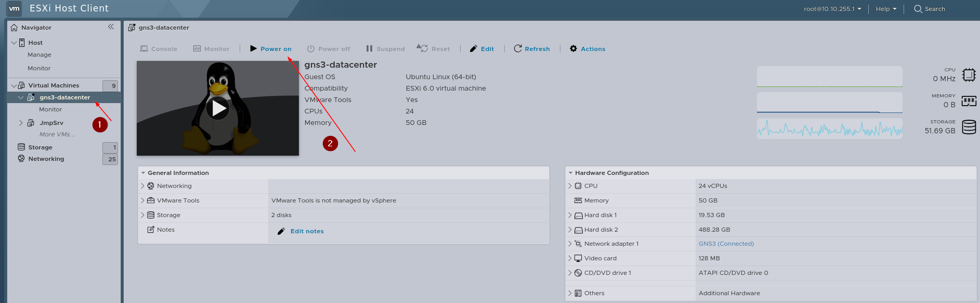Open the GNS3 (Connected) network link
This screenshot has height=303, width=980.
726,244
